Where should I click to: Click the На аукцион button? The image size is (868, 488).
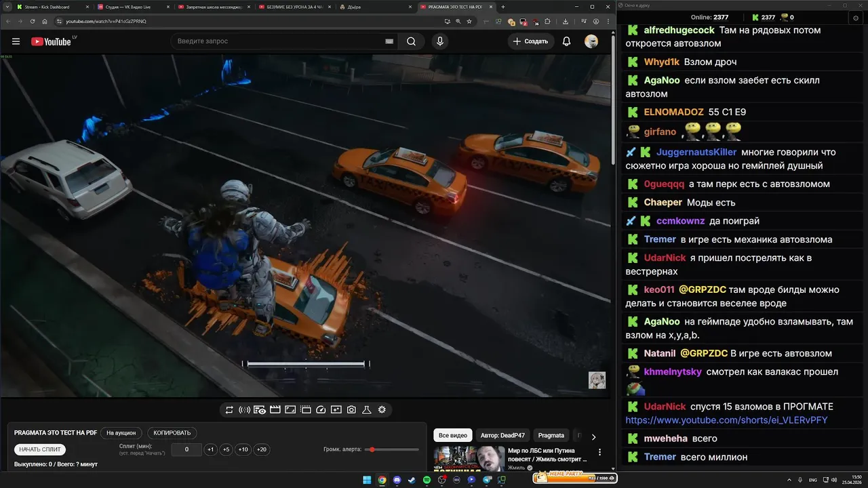(121, 433)
